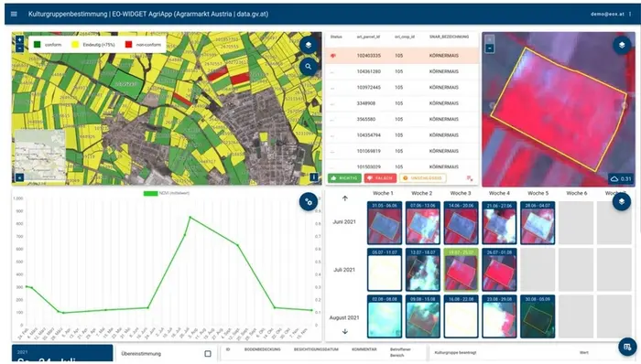Screen dimensions: 641x364
Task: Collapse the overview mini-map
Action: click(x=19, y=177)
